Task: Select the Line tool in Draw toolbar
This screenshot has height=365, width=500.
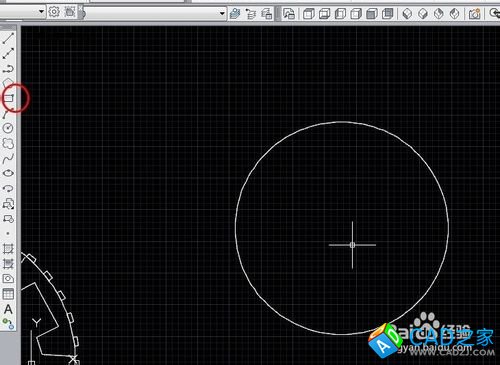Action: click(8, 38)
